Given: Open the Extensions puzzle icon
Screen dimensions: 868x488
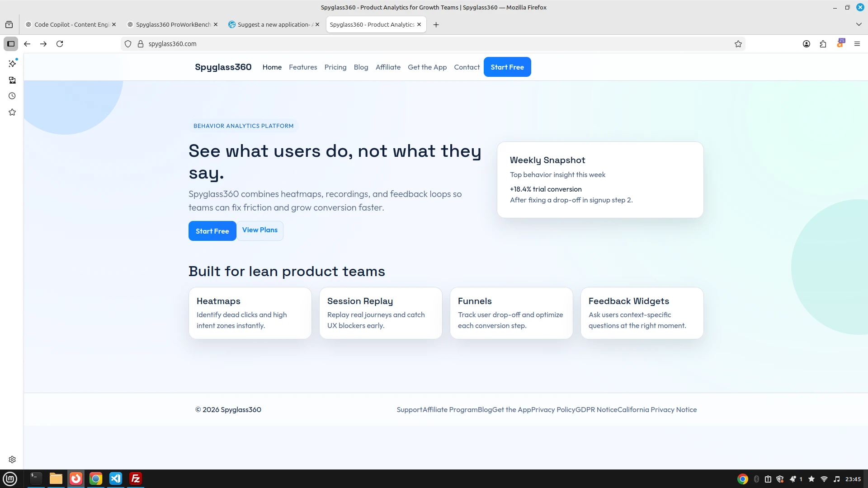Looking at the screenshot, I should tap(823, 44).
